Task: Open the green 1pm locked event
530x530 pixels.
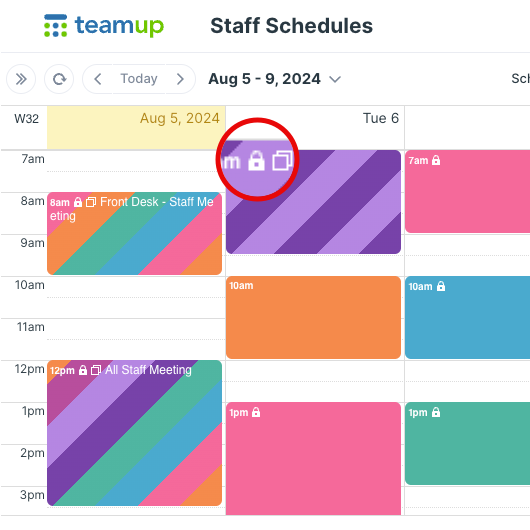Action: [467, 443]
